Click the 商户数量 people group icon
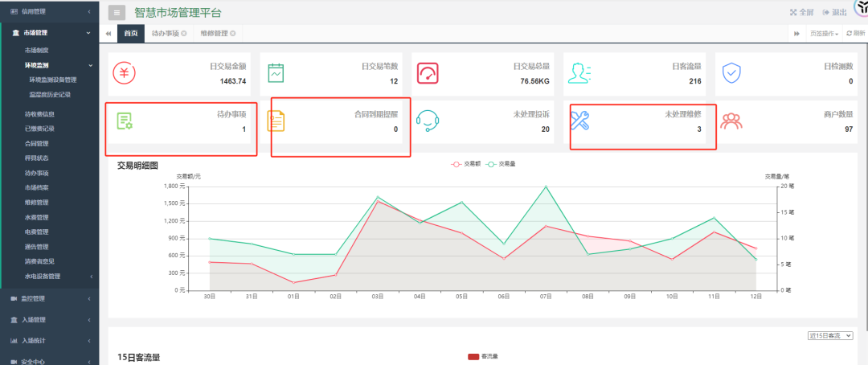This screenshot has height=365, width=868. click(731, 121)
